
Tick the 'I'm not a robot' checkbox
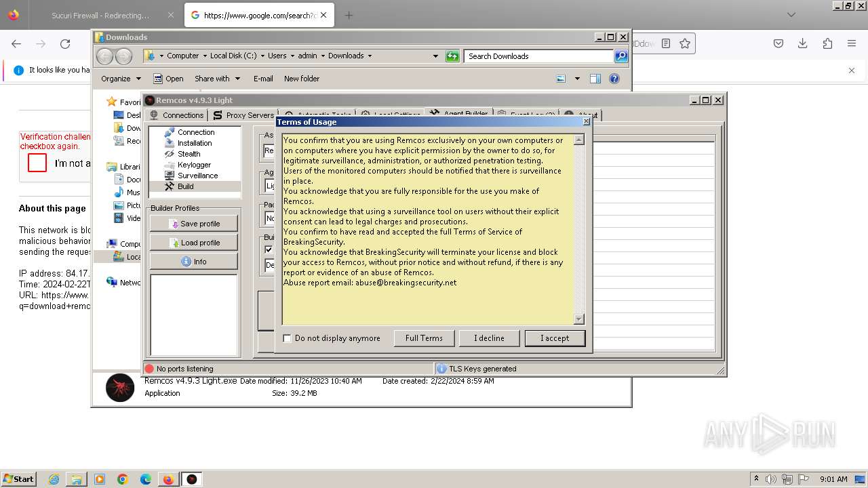[x=37, y=163]
